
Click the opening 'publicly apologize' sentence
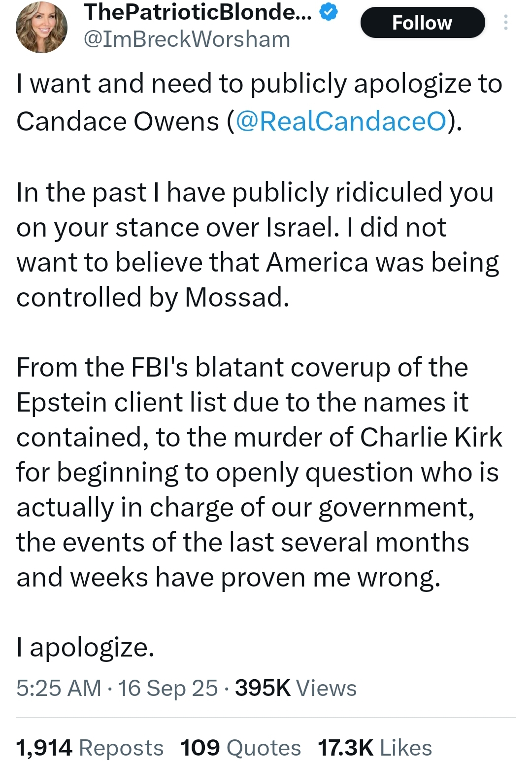point(259,84)
